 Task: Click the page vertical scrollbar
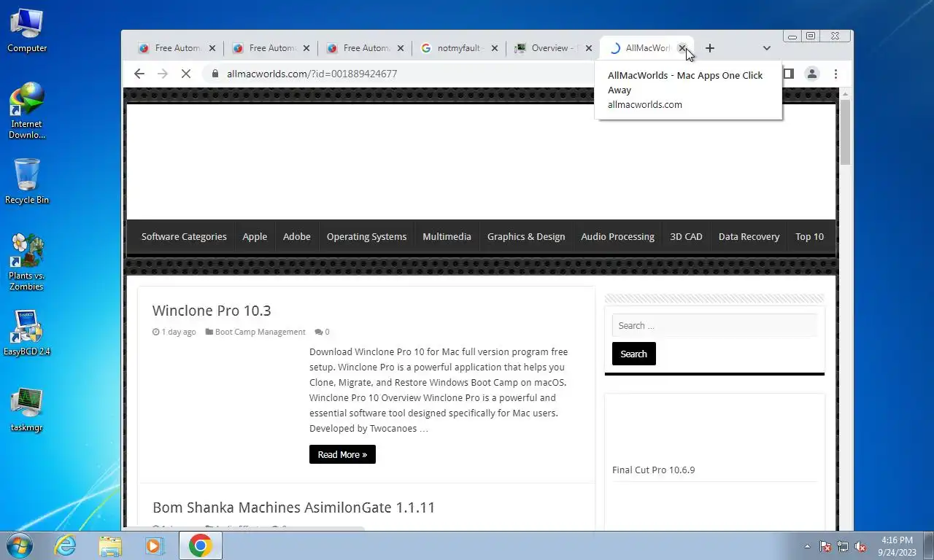pyautogui.click(x=845, y=132)
